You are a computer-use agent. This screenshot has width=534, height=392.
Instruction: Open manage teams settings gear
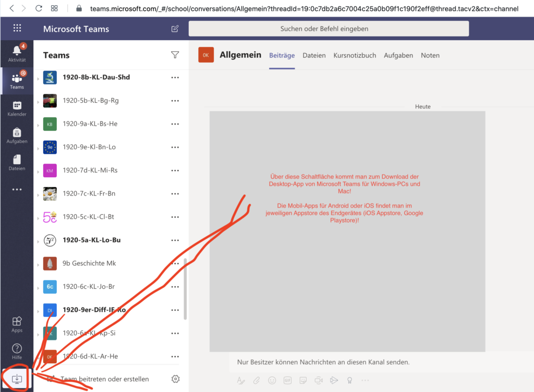tap(175, 379)
